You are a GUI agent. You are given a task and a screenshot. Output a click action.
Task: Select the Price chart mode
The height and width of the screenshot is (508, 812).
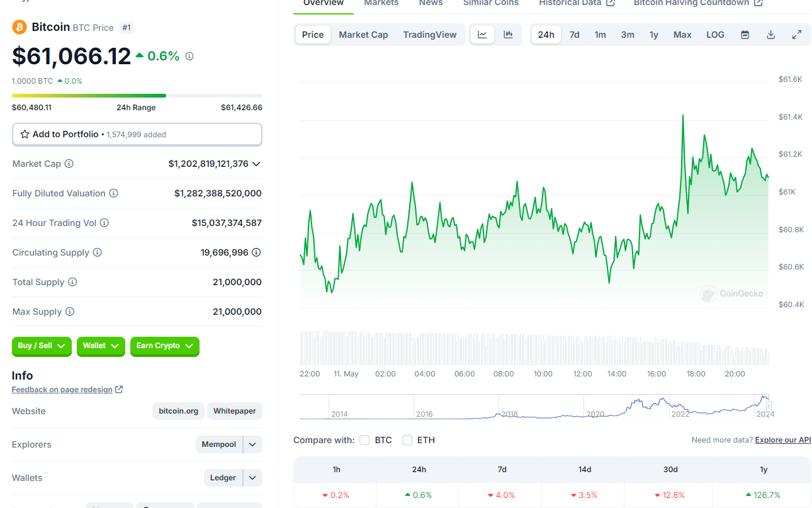tap(313, 35)
